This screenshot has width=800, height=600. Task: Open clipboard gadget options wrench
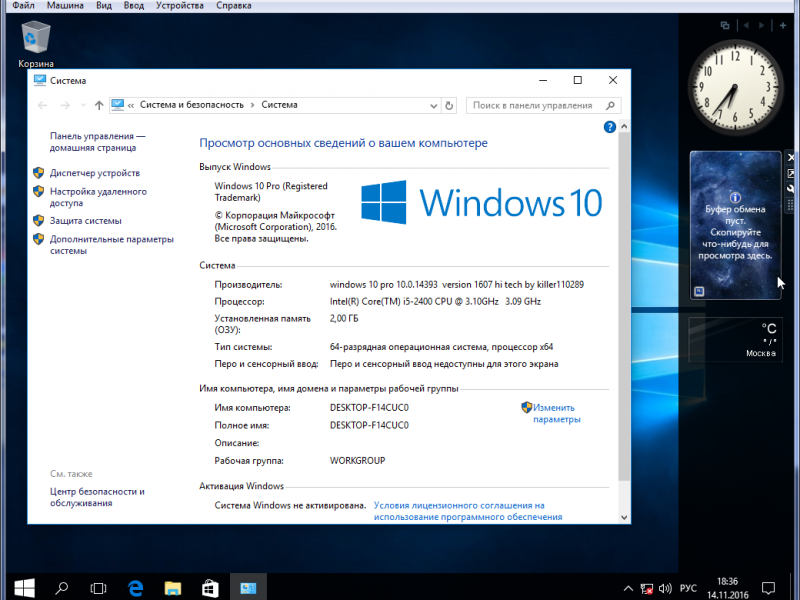[790, 189]
